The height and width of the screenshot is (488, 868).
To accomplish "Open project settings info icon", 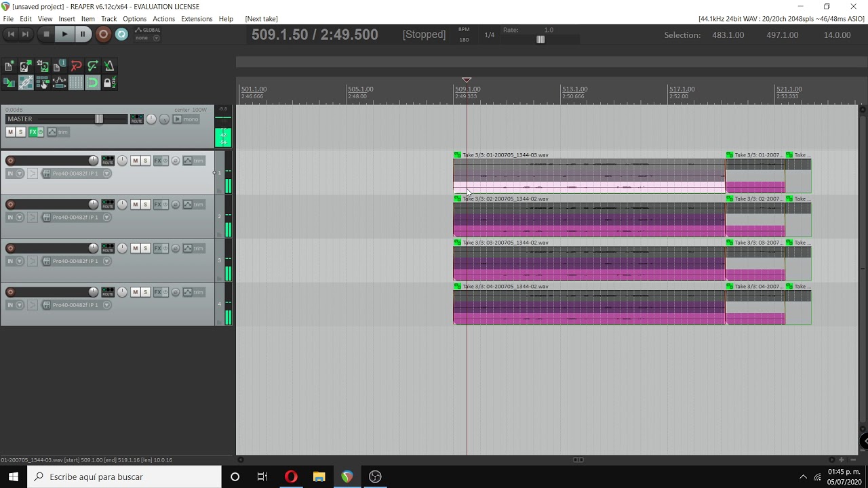I will 59,66.
